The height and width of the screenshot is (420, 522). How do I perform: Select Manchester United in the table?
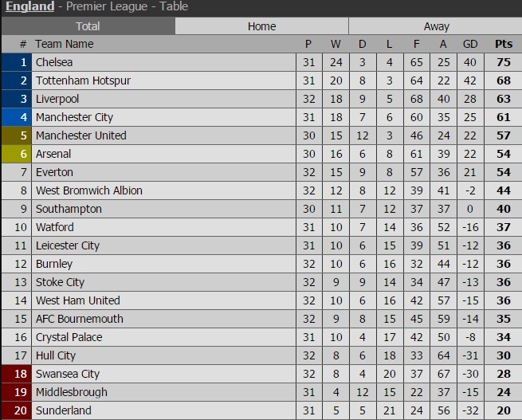(x=80, y=135)
